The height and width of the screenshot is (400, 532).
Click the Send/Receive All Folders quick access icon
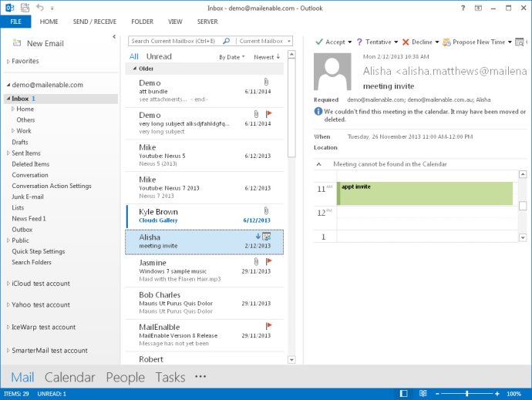click(x=25, y=8)
